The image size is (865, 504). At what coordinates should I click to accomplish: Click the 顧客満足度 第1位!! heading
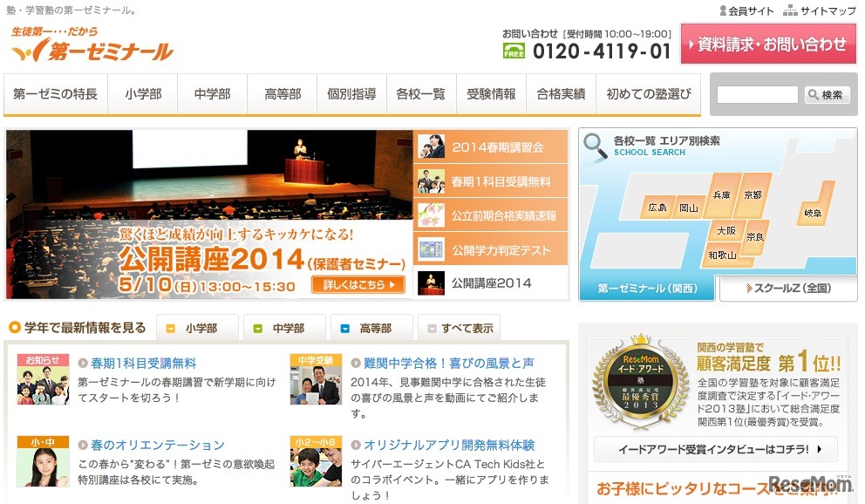pos(768,363)
